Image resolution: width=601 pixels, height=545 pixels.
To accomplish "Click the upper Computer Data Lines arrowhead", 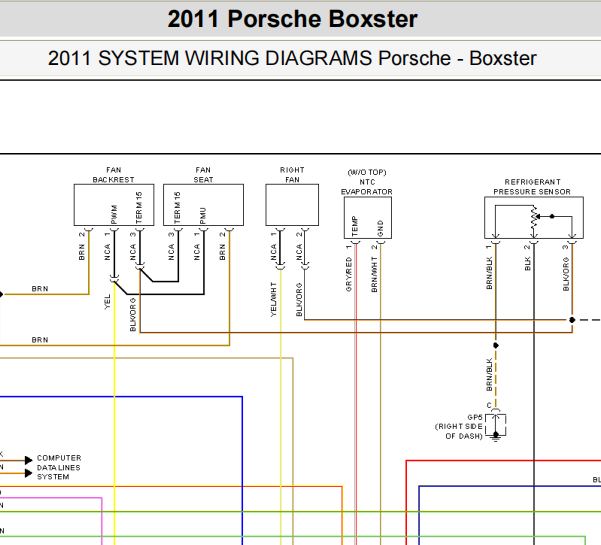I will tap(28, 460).
